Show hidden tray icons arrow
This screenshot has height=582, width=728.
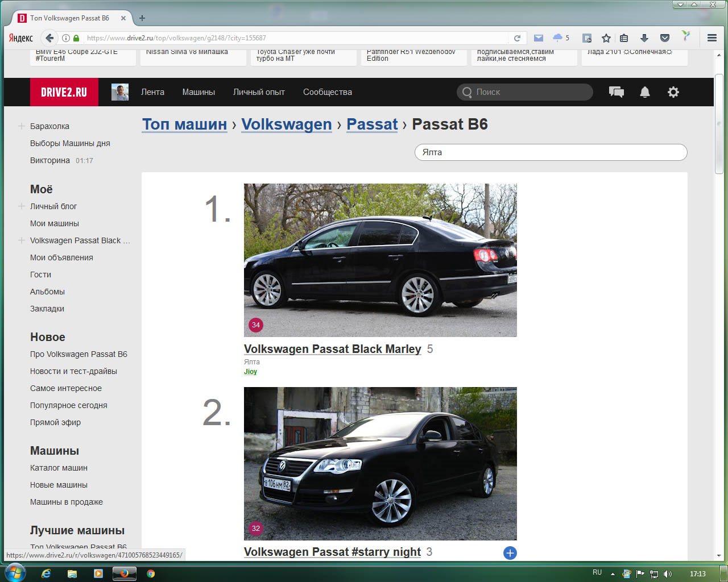pos(613,573)
